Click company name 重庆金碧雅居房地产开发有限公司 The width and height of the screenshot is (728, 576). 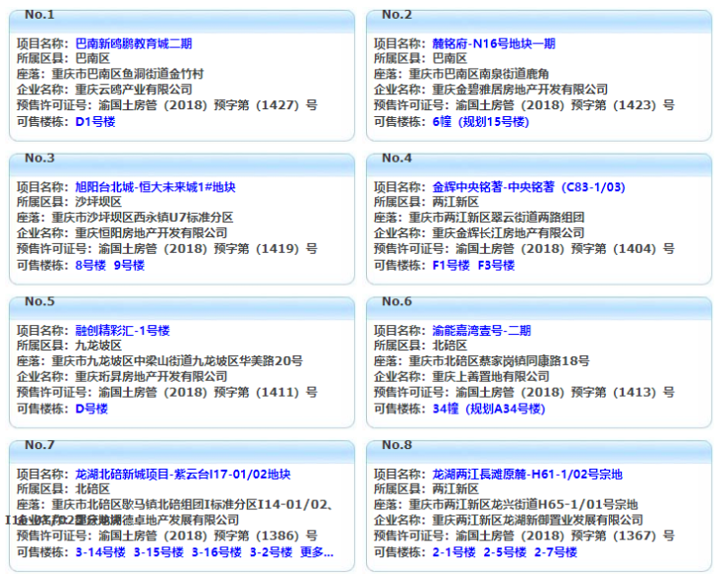click(520, 90)
